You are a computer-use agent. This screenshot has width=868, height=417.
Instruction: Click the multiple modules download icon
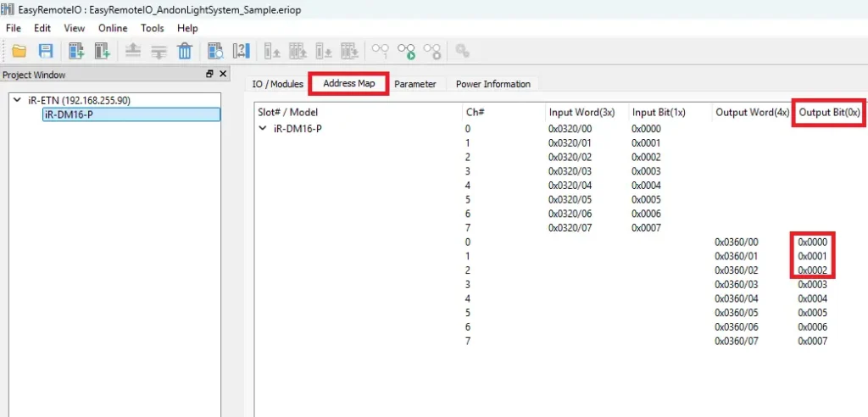click(350, 52)
